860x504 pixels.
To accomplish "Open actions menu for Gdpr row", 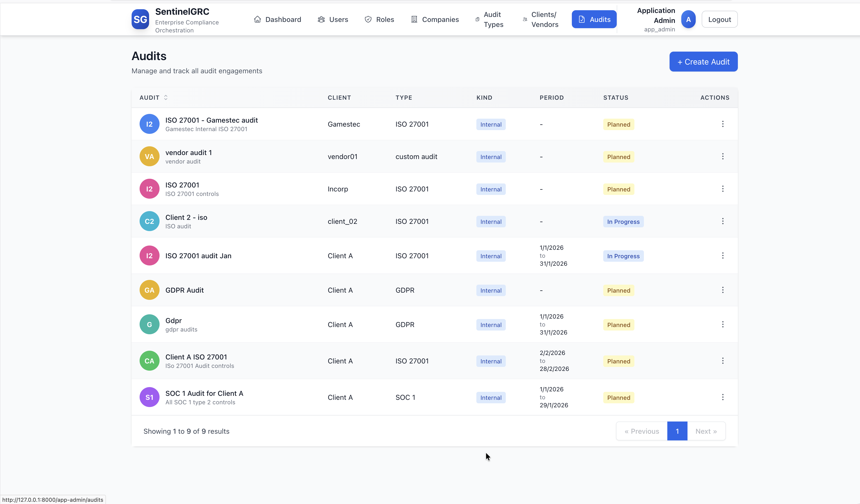I will [722, 325].
